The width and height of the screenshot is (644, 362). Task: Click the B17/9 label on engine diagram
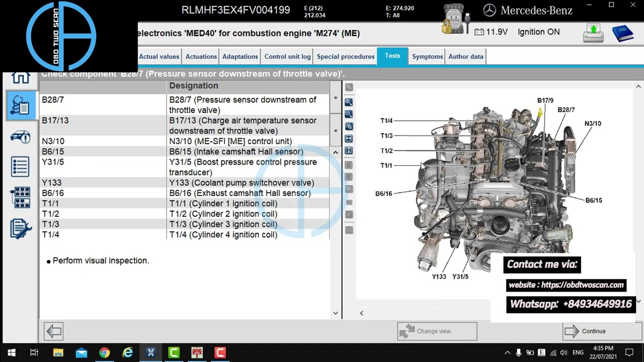point(545,101)
